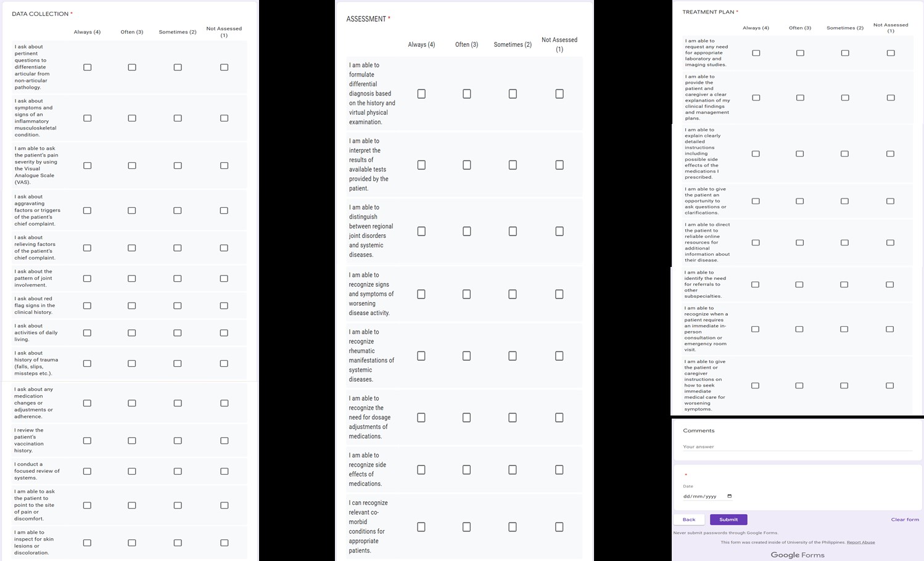Focus the Comments answer text field
924x561 pixels.
coord(797,447)
